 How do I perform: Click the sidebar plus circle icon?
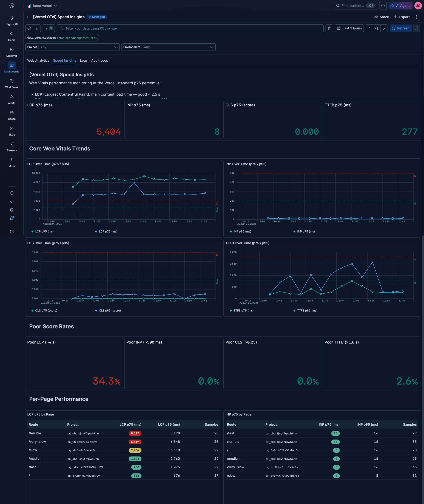click(12, 193)
